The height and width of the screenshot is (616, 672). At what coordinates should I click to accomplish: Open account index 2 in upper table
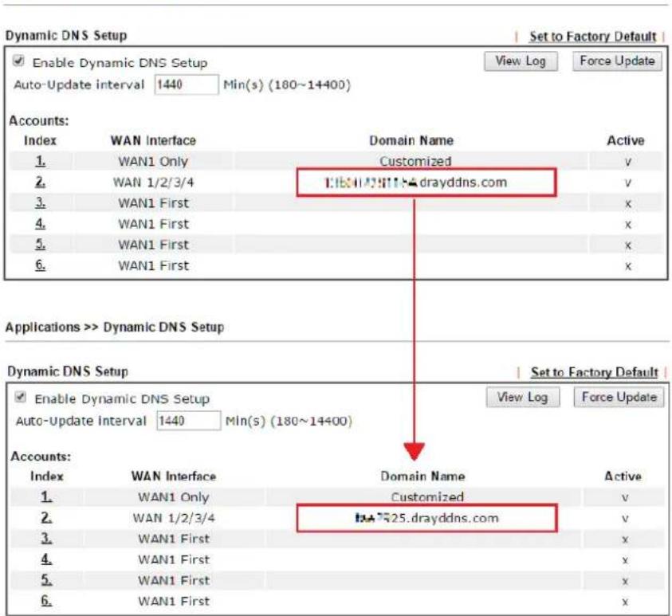(41, 182)
